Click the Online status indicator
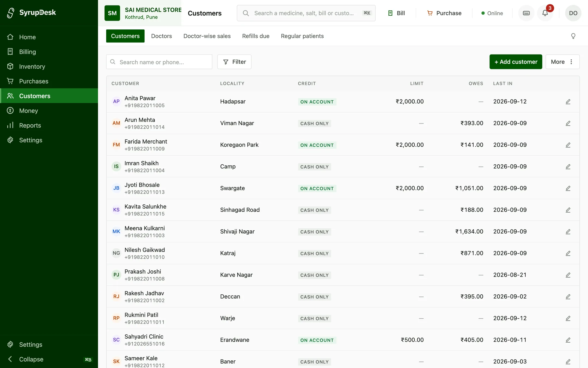The image size is (588, 368). pos(492,13)
